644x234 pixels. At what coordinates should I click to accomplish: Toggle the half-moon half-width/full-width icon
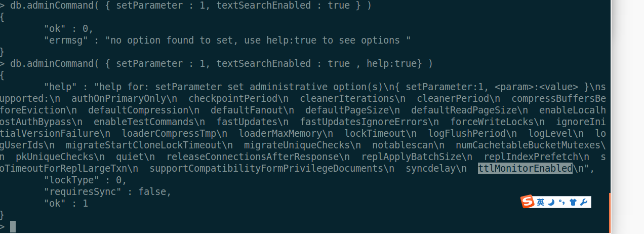pyautogui.click(x=551, y=202)
